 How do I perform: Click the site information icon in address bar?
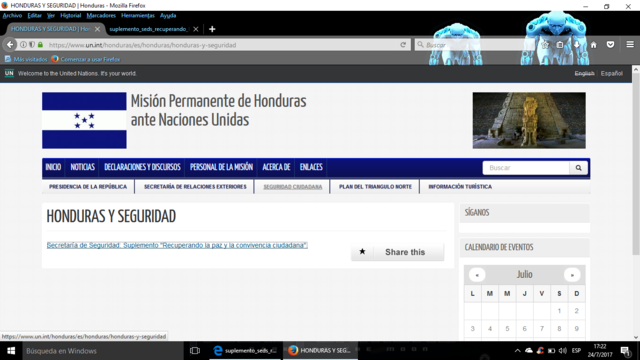point(23,45)
